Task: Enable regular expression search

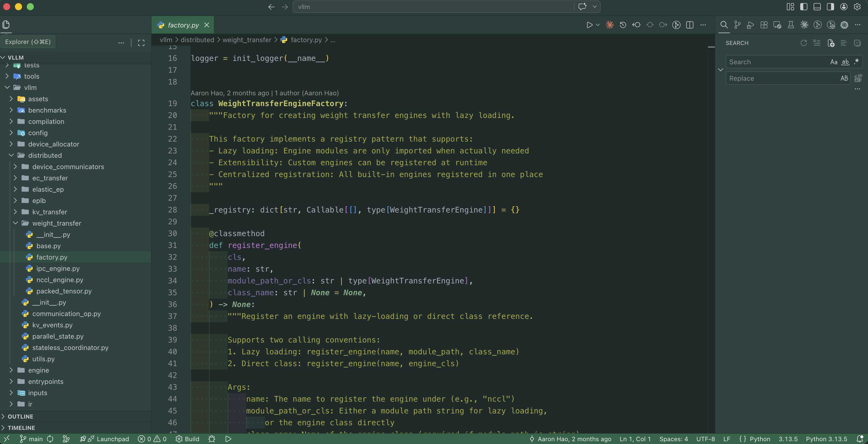Action: [856, 62]
